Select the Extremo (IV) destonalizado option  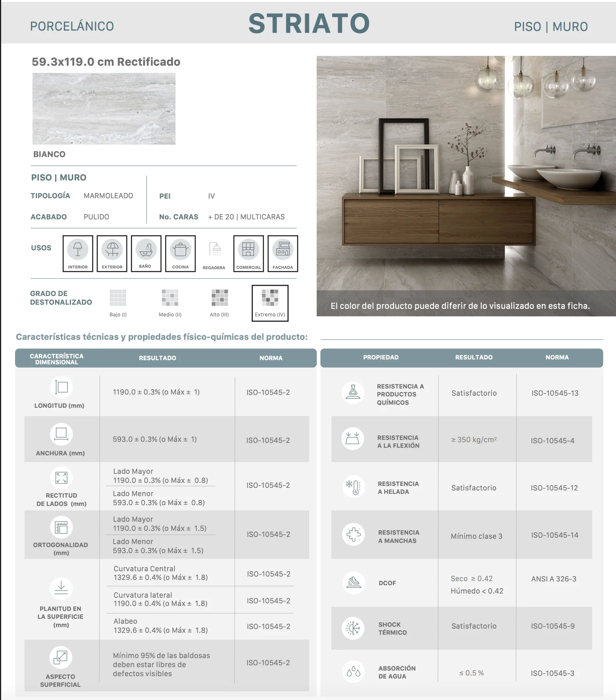pos(270,303)
